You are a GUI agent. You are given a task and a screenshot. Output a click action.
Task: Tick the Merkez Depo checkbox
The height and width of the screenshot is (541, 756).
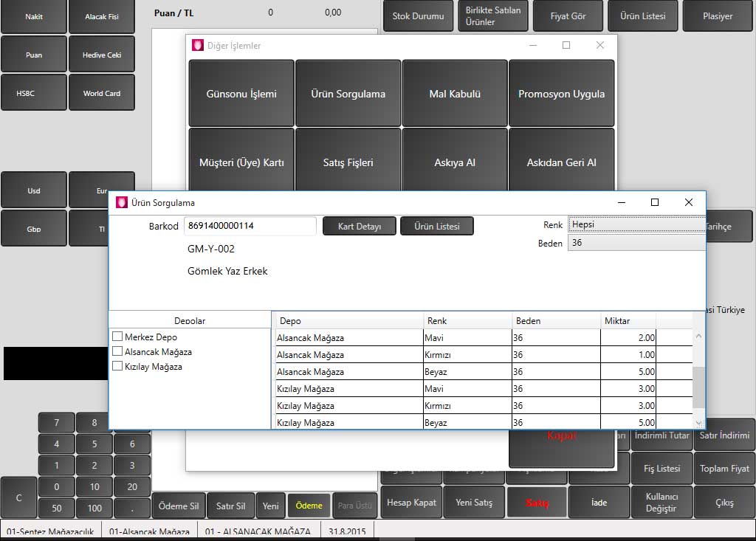[x=117, y=336]
